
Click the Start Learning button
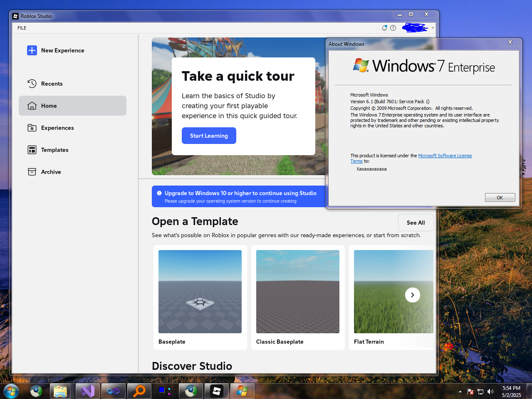click(x=209, y=136)
